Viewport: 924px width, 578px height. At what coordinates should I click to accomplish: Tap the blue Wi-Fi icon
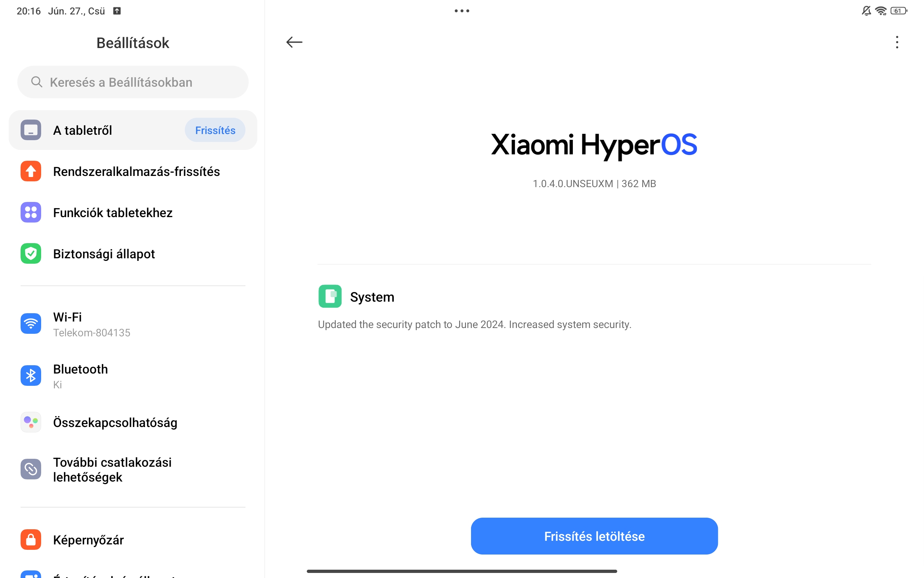31,324
